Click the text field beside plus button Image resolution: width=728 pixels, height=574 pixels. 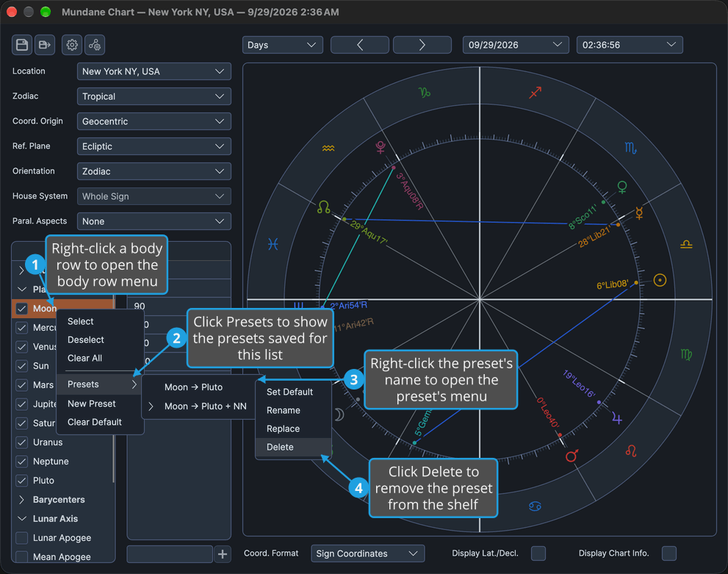170,554
